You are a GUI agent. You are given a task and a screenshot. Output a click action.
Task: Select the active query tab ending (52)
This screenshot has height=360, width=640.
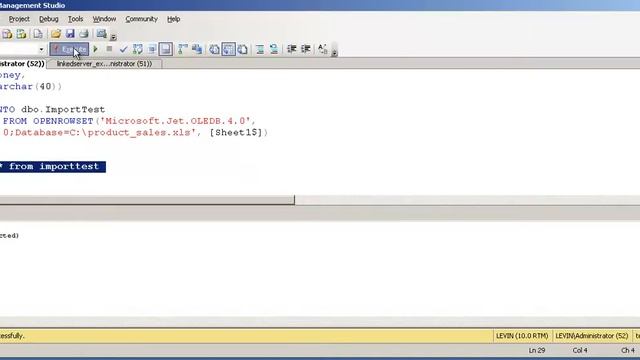pos(23,64)
